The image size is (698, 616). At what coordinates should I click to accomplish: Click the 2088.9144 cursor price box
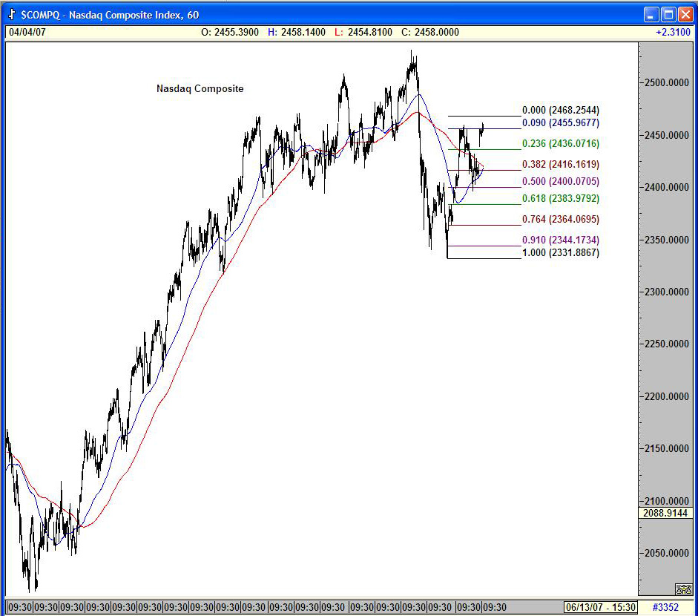665,513
